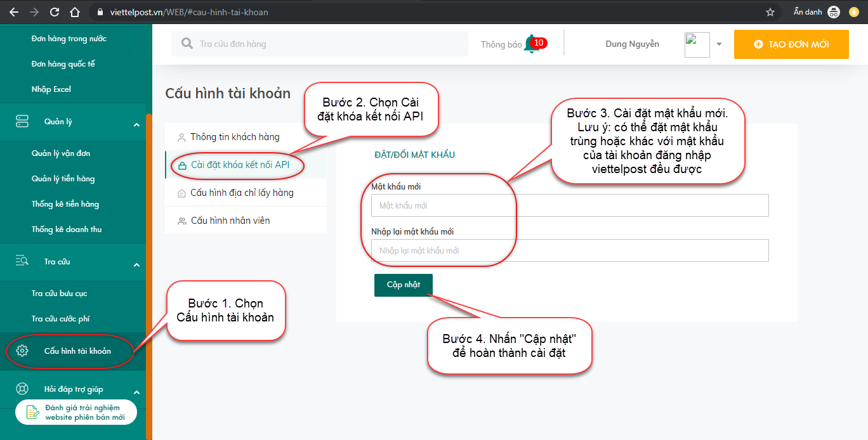Click the person icon of Thông tin khách hàng
868x440 pixels.
181,137
